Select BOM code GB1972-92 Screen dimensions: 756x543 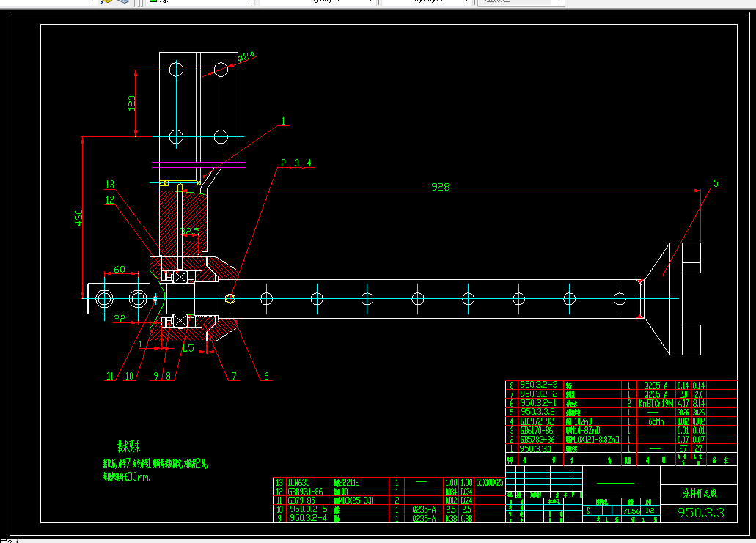pos(537,421)
